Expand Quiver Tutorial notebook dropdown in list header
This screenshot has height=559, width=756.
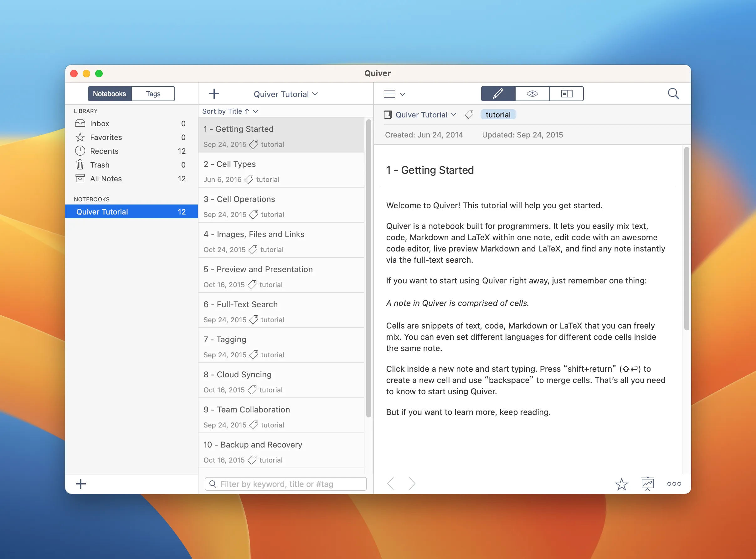[x=286, y=94]
